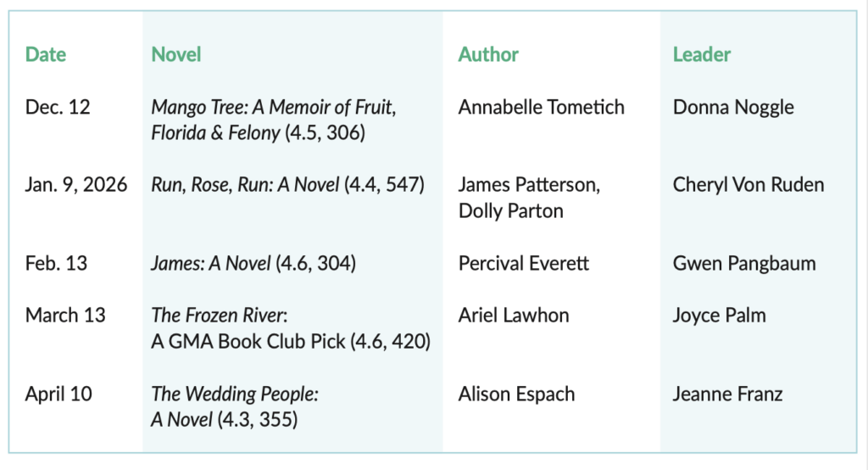Click the Dec. 12 date cell

[58, 108]
